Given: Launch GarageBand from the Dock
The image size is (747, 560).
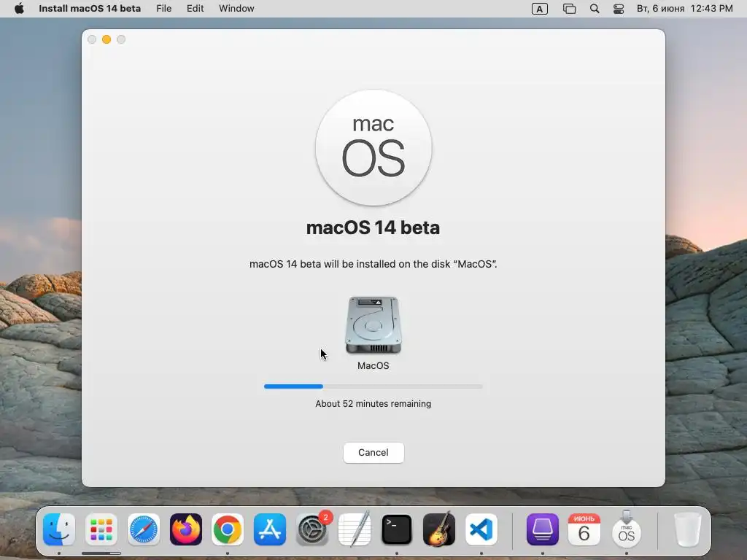Looking at the screenshot, I should pyautogui.click(x=438, y=529).
